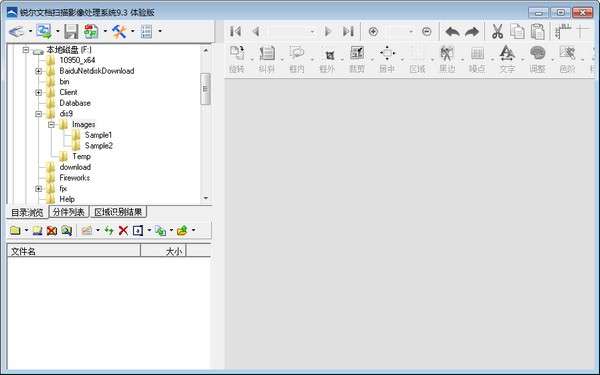600x375 pixels.
Task: Collapse the dis9 folder node
Action: point(38,114)
